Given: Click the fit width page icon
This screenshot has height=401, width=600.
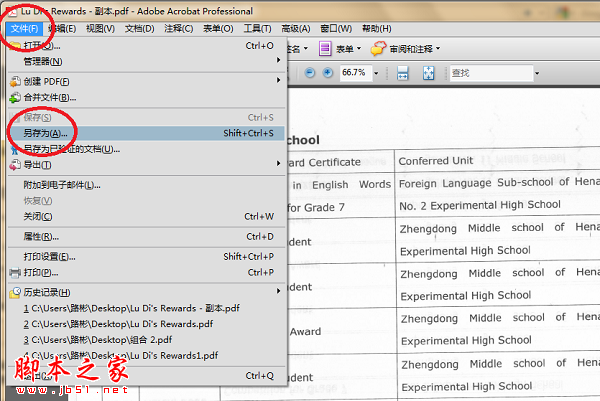Looking at the screenshot, I should [403, 73].
